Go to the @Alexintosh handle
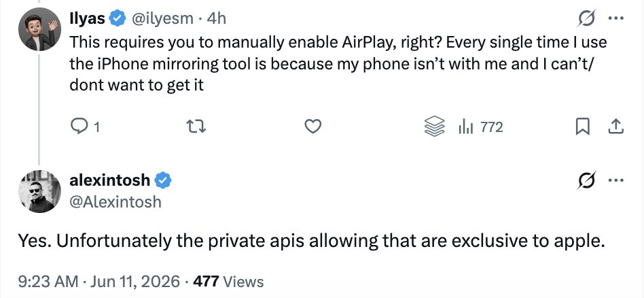 click(x=115, y=201)
